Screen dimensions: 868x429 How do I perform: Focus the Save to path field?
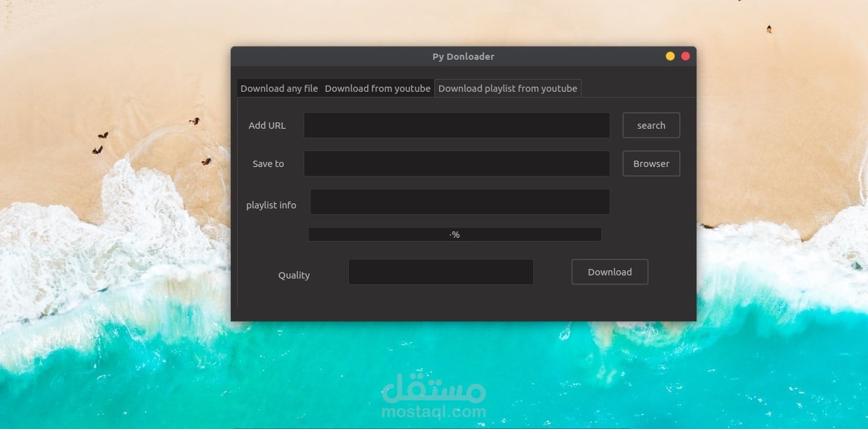(x=457, y=164)
